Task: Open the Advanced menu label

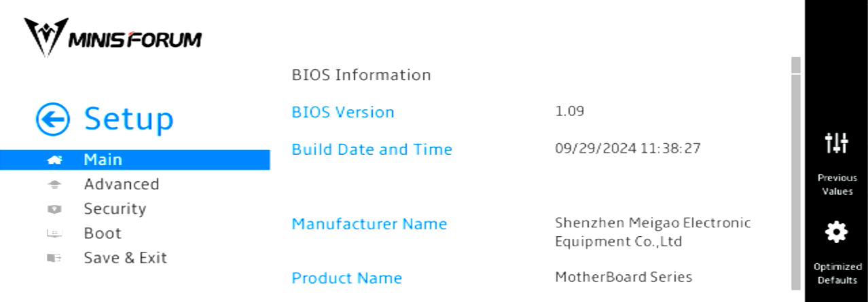Action: 122,184
